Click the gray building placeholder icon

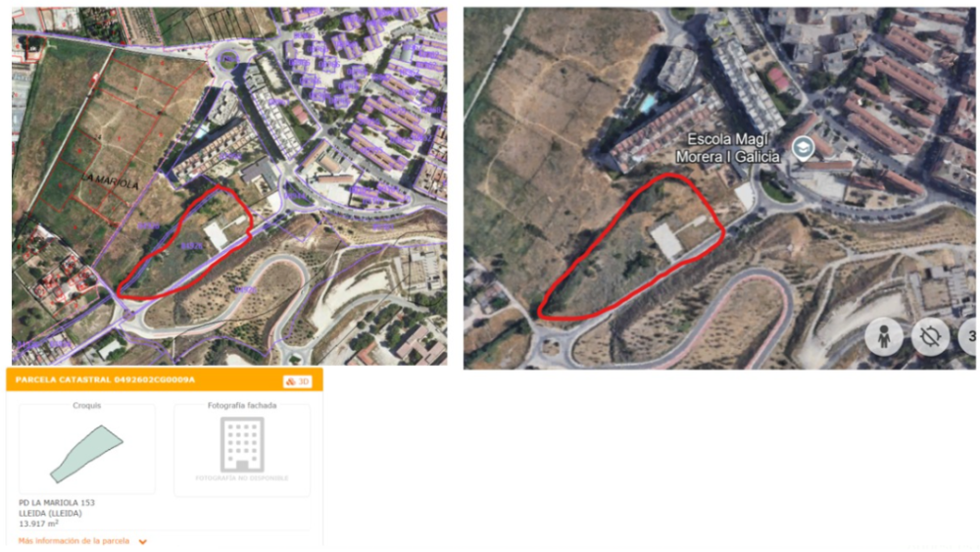pyautogui.click(x=242, y=444)
